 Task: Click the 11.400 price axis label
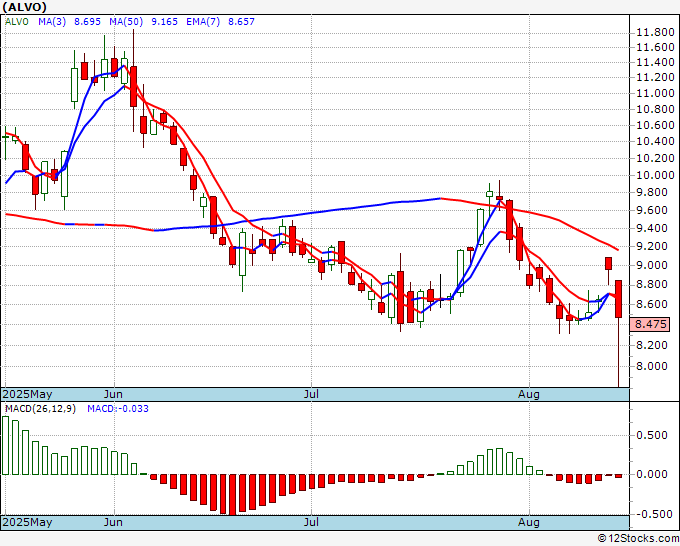tap(655, 62)
